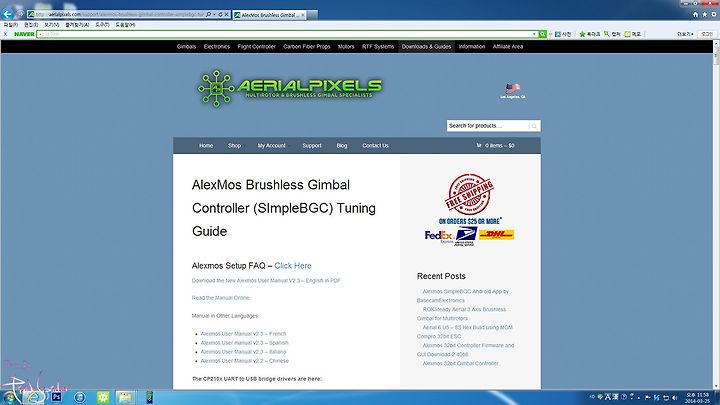Open the Favorites menu in IE

point(77,25)
